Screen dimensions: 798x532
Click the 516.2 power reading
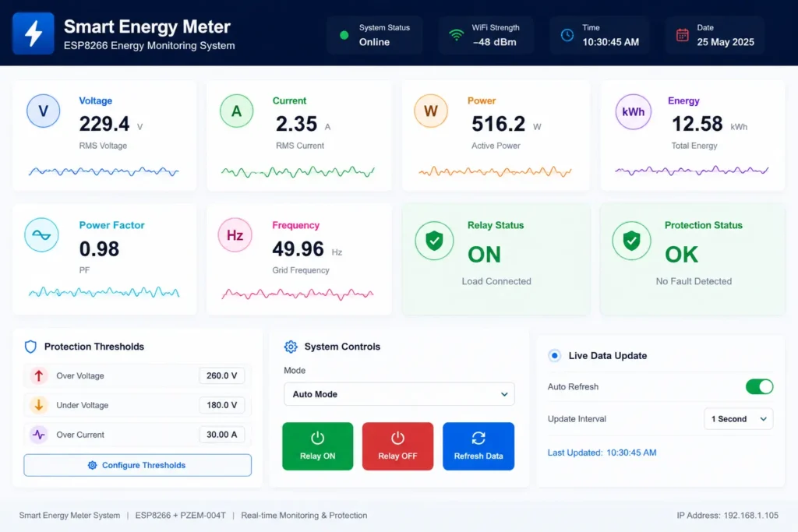pos(498,124)
